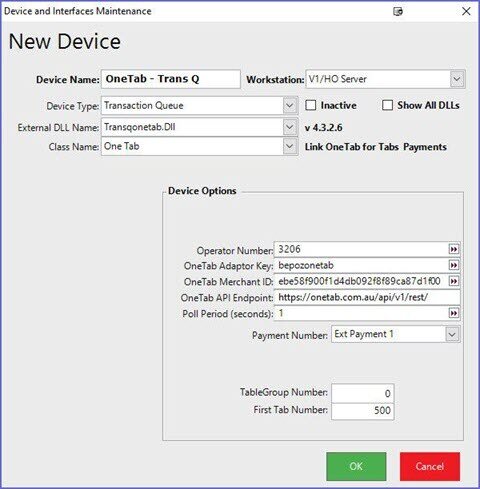This screenshot has height=489, width=480.
Task: Tick the Show All DLLs checkbox
Action: (387, 105)
